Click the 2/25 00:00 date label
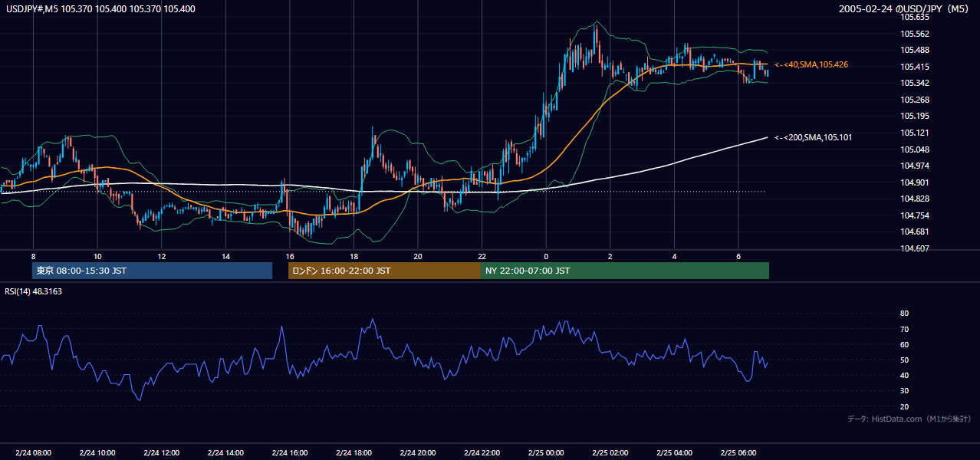The width and height of the screenshot is (980, 460). [546, 452]
